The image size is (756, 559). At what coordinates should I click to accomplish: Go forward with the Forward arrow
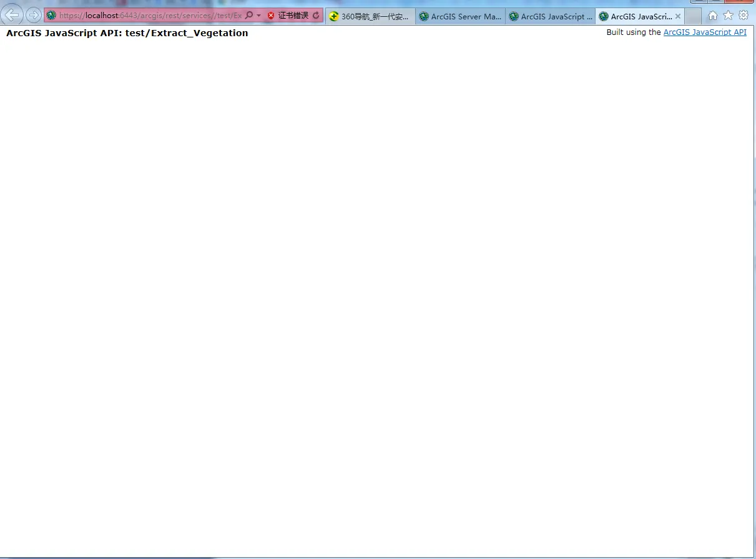click(33, 15)
